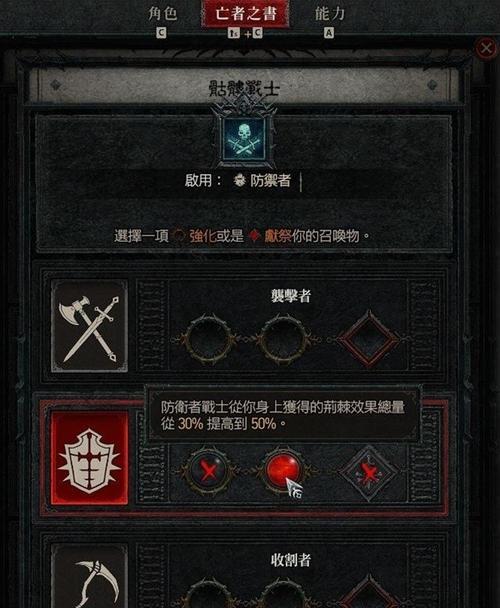Image resolution: width=500 pixels, height=608 pixels.
Task: Close the panel with the red X button
Action: point(486,48)
